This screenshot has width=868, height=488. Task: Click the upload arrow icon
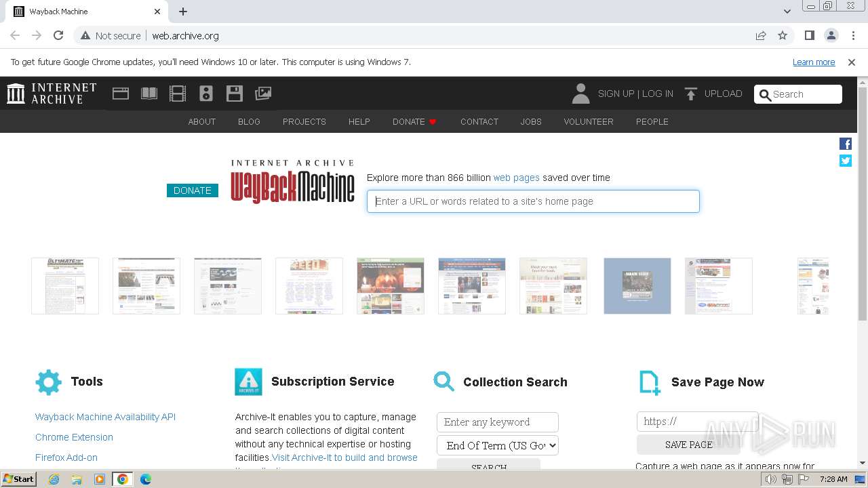[x=690, y=94]
